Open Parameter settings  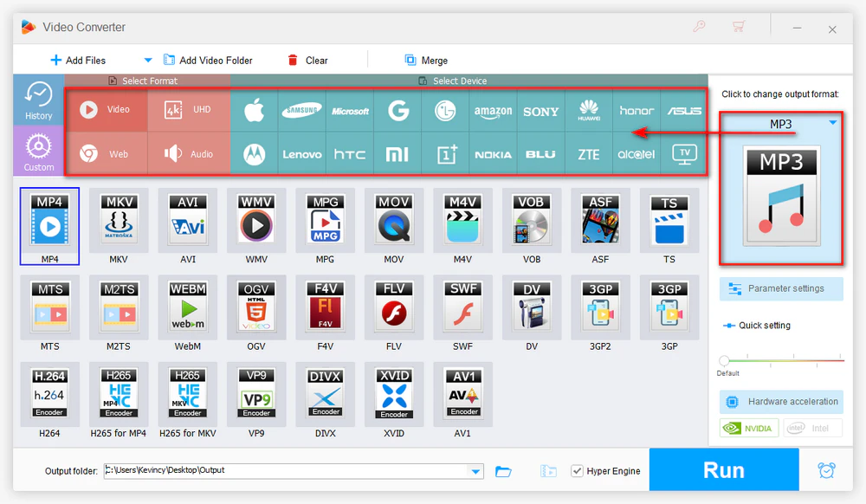[781, 288]
